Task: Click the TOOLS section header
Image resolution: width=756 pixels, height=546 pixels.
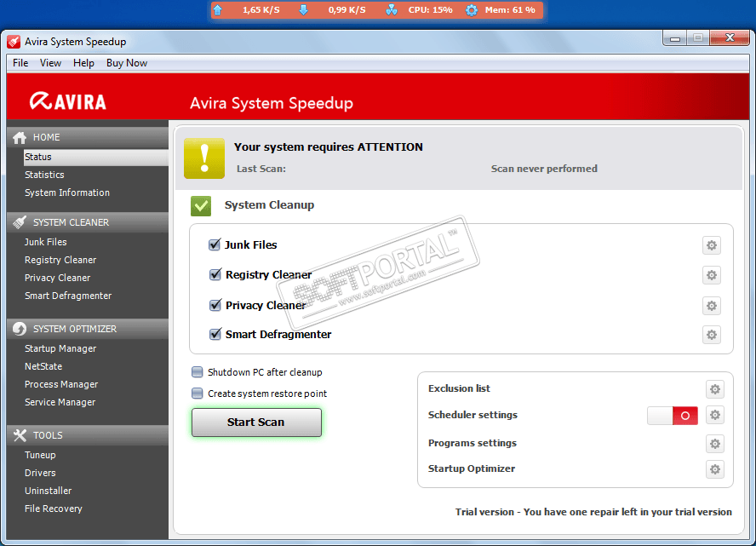Action: pyautogui.click(x=88, y=435)
